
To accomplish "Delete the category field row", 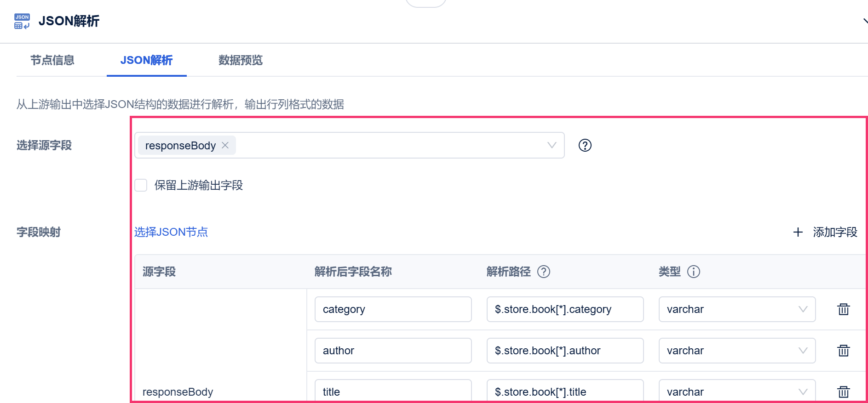I will (x=843, y=309).
